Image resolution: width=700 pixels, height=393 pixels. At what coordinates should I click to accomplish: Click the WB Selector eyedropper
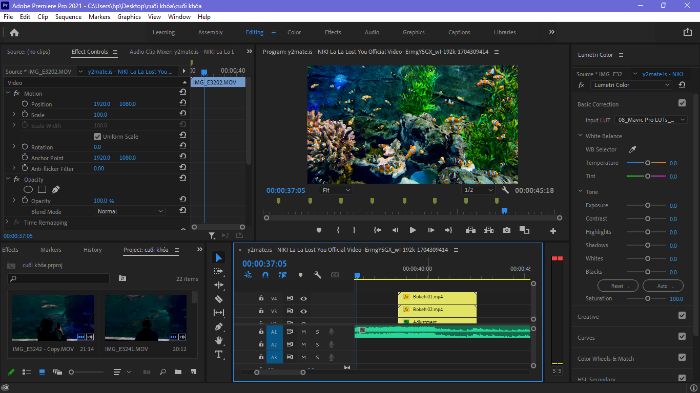click(x=632, y=150)
